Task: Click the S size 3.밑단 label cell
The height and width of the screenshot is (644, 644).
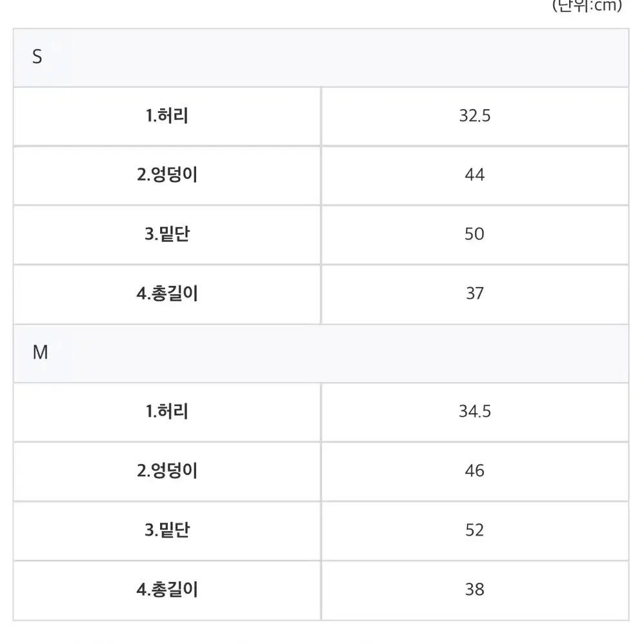Action: click(x=167, y=234)
